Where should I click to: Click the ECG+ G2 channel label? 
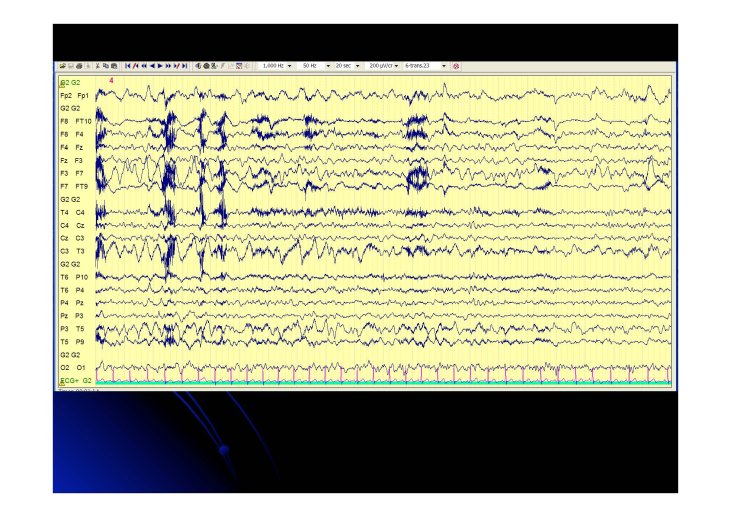(76, 381)
